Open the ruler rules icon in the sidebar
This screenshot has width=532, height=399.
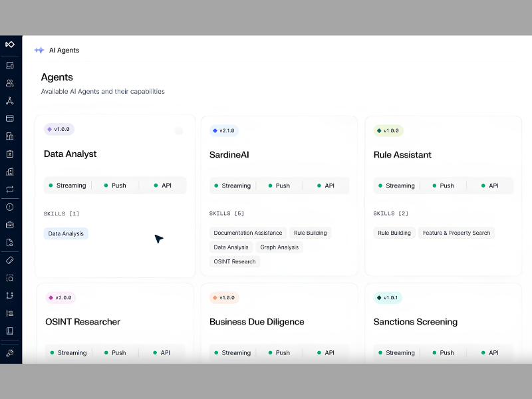pos(10,260)
